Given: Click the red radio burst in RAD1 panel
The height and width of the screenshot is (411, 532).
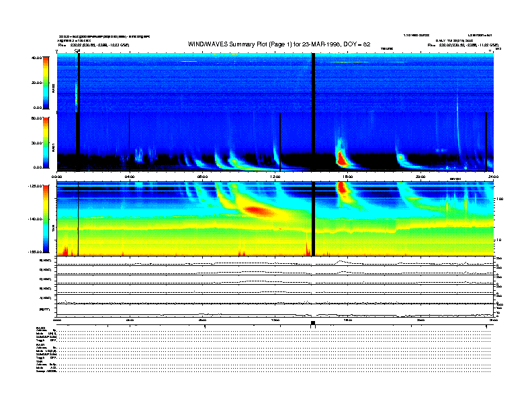Looking at the screenshot, I should pos(342,158).
